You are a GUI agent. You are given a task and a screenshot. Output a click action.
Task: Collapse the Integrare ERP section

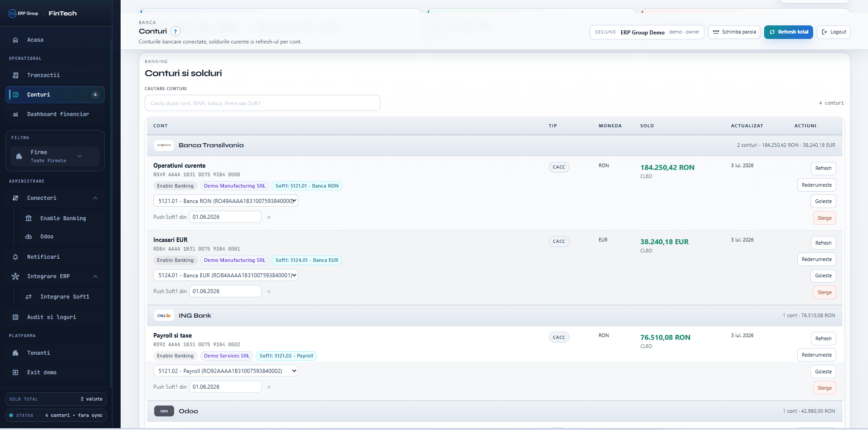pos(95,276)
